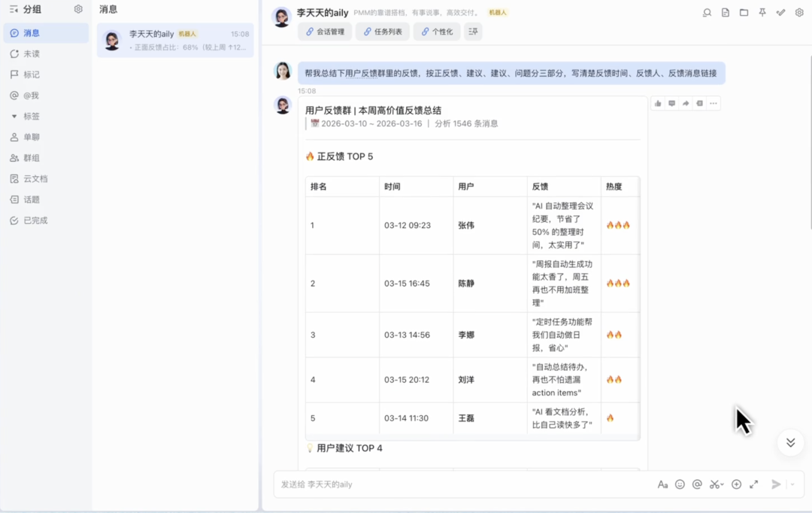Open the emoji picker in the input bar
Viewport: 812px width, 513px height.
pyautogui.click(x=680, y=484)
